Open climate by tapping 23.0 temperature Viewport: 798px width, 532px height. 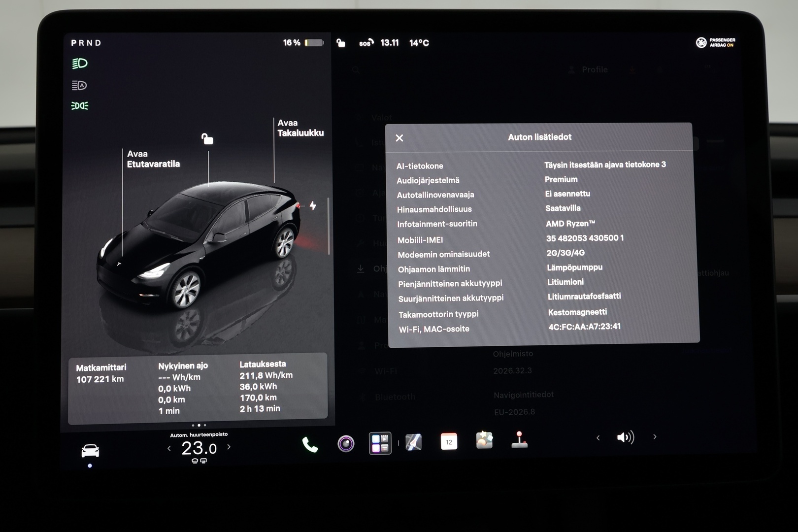click(199, 448)
